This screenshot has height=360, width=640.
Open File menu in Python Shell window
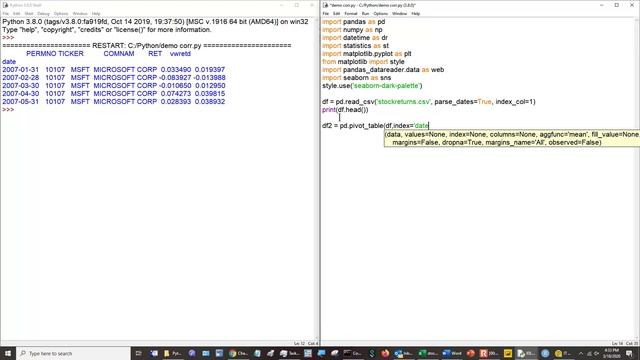click(5, 13)
